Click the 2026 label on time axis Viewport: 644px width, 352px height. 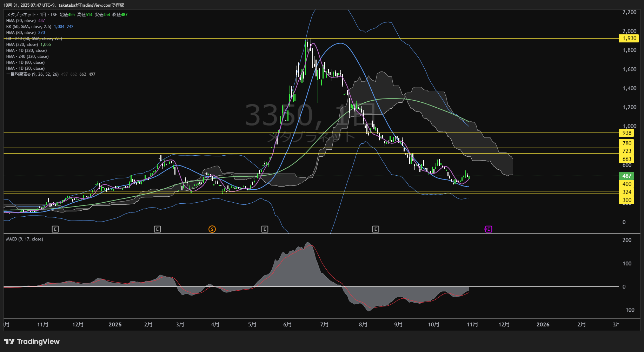[x=543, y=325]
